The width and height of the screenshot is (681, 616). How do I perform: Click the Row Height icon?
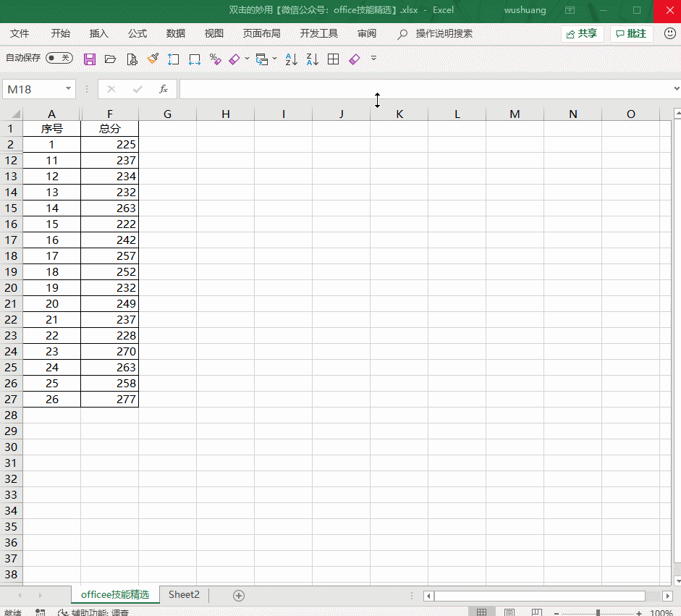point(173,59)
